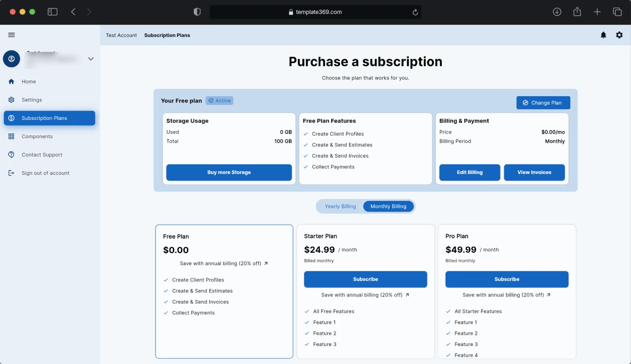Viewport: 631px width, 364px height.
Task: Toggle the Safari sidebar icon
Action: pyautogui.click(x=52, y=12)
